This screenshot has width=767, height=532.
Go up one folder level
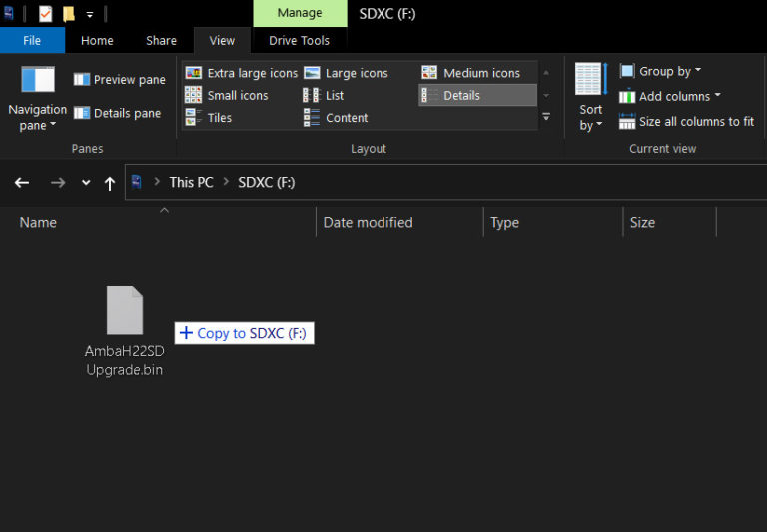tap(110, 183)
